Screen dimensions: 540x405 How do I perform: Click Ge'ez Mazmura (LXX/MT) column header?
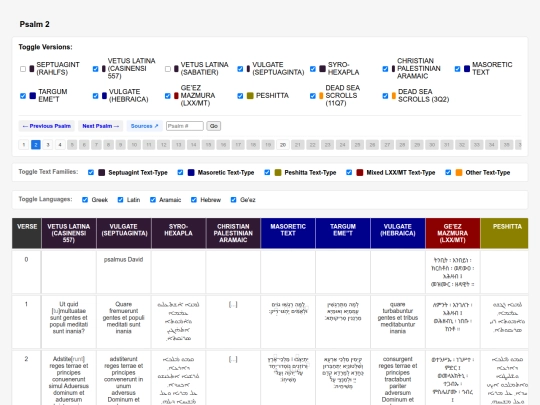coord(453,233)
